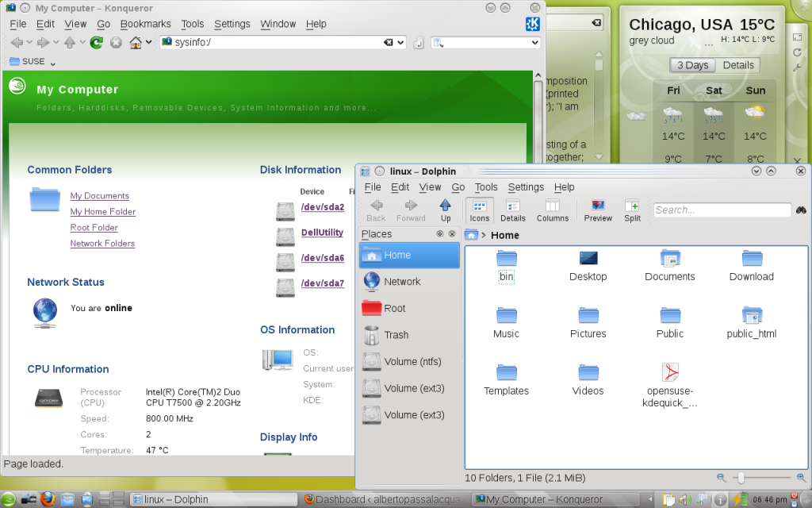
Task: Click the speaker volume icon in system tray
Action: point(684,500)
